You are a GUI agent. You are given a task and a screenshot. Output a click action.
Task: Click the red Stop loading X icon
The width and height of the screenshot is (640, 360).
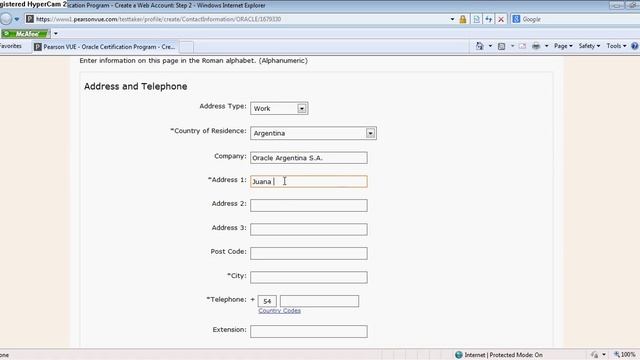501,19
